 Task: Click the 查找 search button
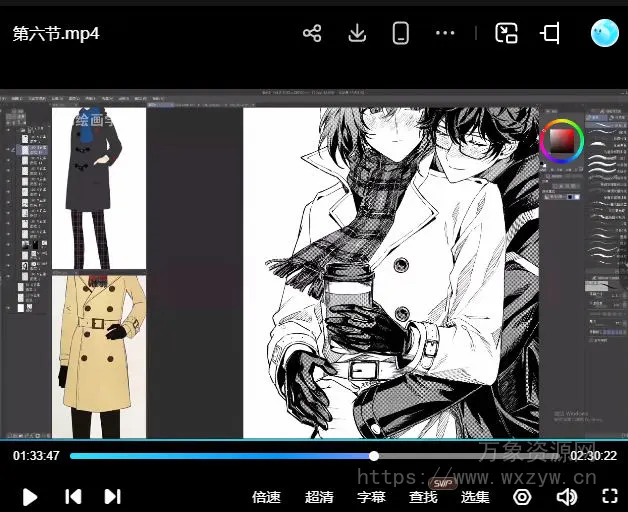pyautogui.click(x=423, y=497)
